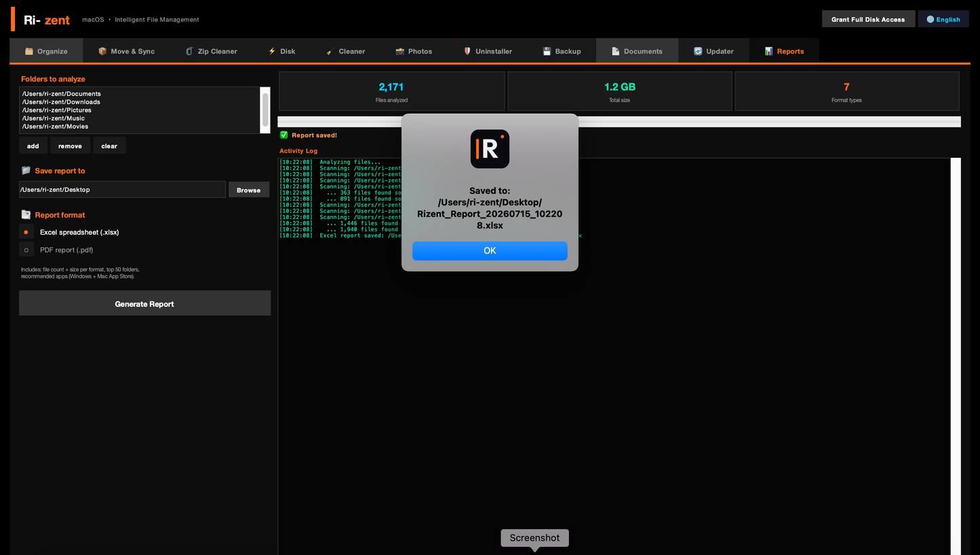This screenshot has height=555, width=980.
Task: Click the Zip Cleaner clamp icon
Action: [x=189, y=52]
